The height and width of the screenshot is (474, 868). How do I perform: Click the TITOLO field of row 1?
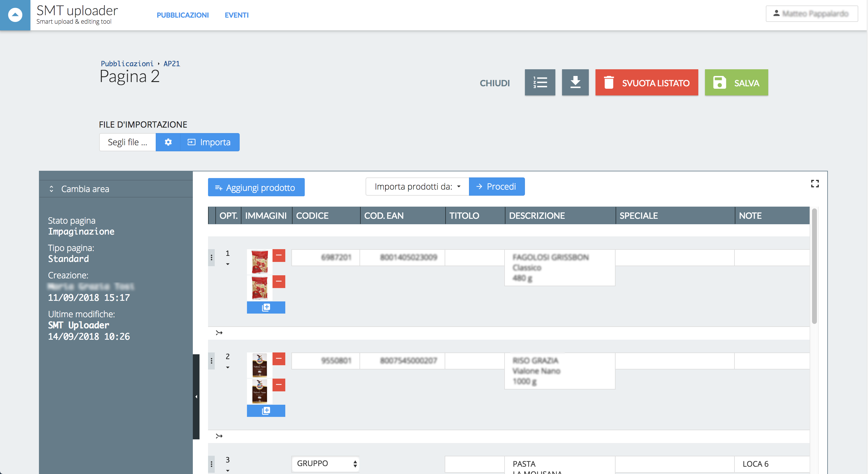point(474,258)
